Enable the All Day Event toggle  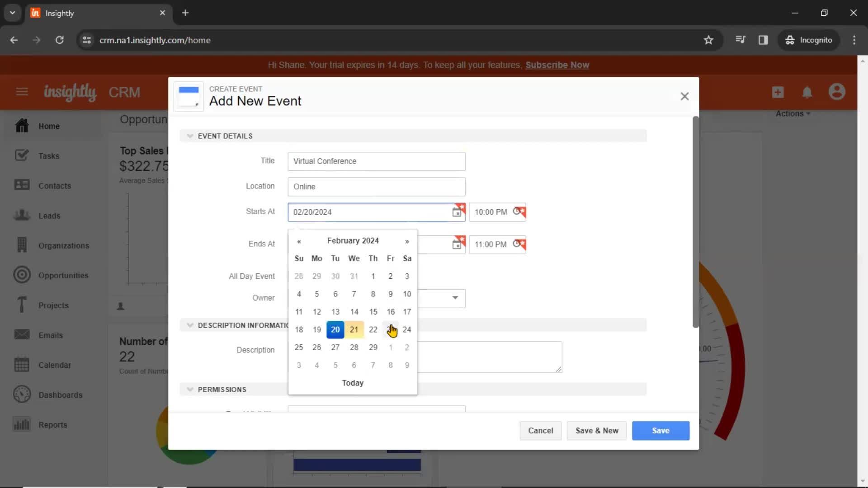tap(292, 276)
